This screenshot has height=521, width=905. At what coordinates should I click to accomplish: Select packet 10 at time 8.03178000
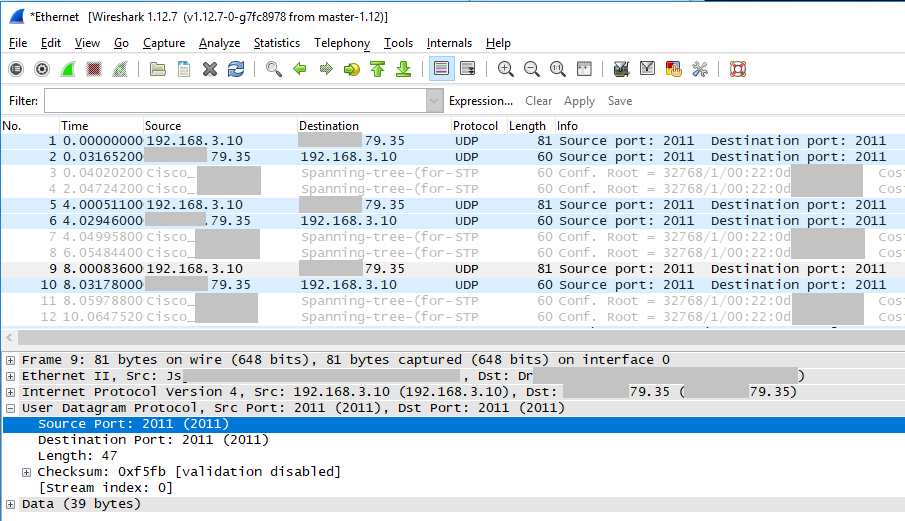point(453,284)
